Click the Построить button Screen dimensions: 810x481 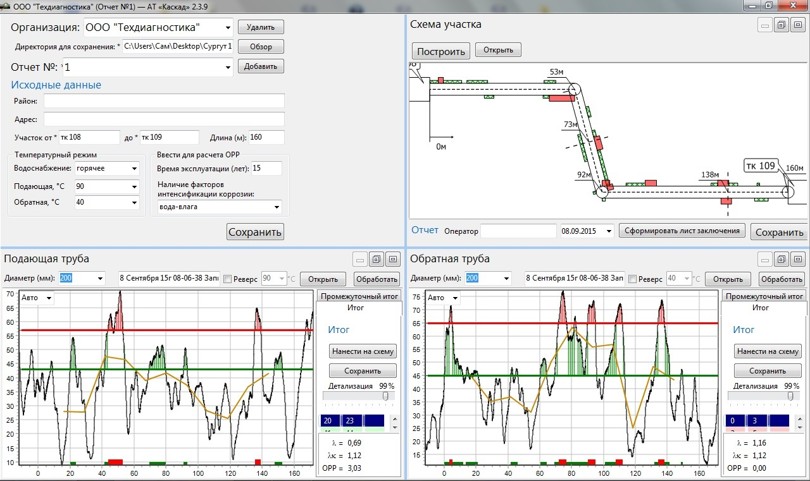click(x=440, y=51)
